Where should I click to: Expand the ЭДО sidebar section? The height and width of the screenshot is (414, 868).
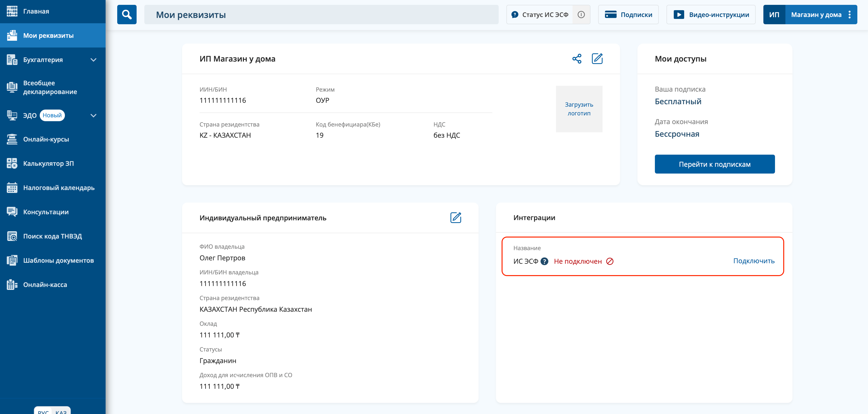[x=93, y=115]
